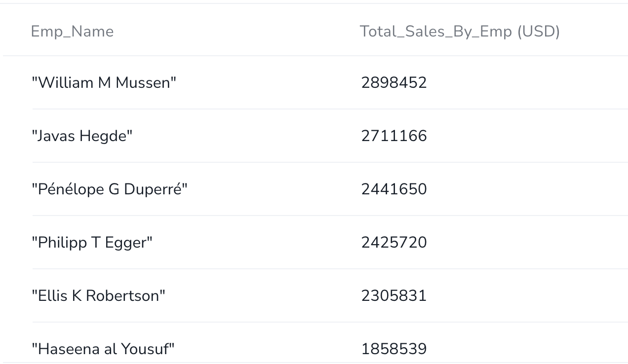Click the Emp_Name column header
628x364 pixels.
coord(72,32)
